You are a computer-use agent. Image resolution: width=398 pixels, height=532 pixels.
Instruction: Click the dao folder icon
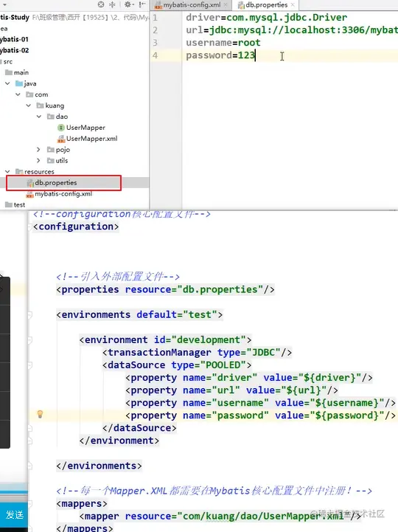click(51, 117)
